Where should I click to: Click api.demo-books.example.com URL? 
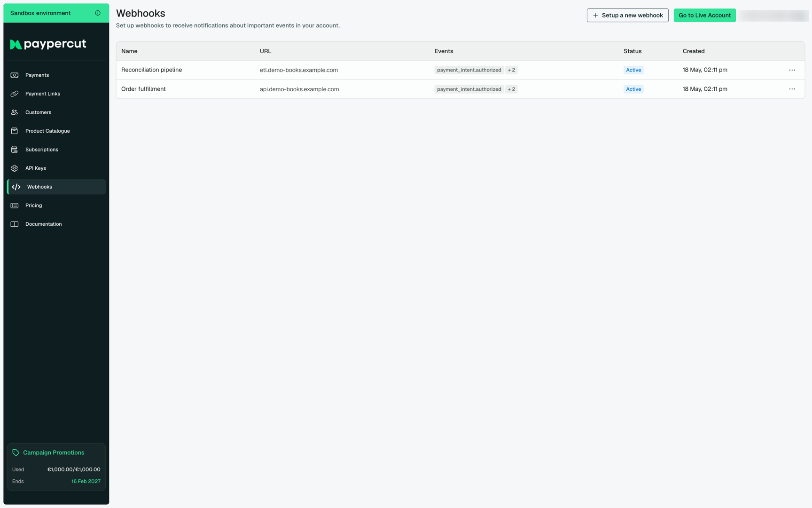(x=299, y=89)
